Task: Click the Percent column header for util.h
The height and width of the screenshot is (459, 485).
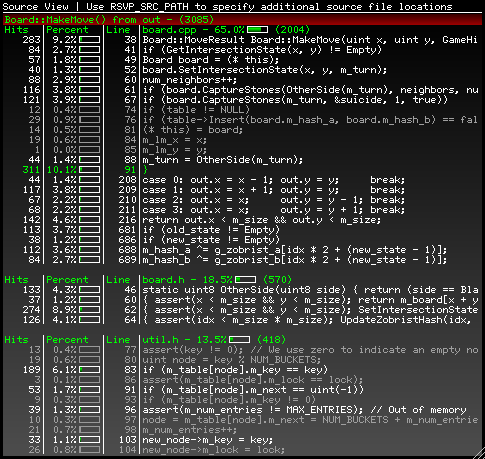Action: pos(67,340)
